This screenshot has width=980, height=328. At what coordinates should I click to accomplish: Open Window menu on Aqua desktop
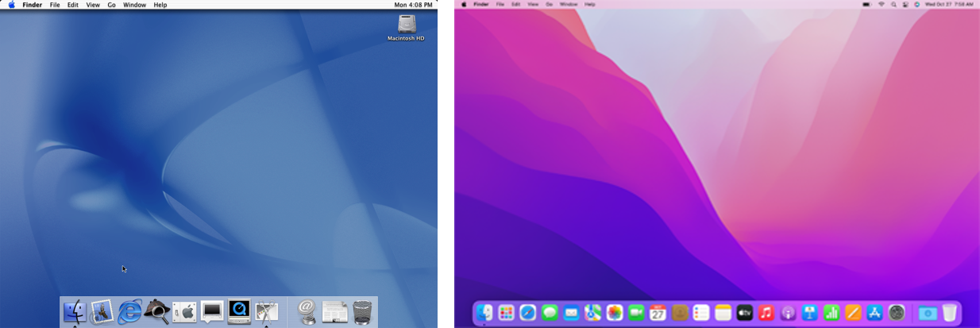[134, 5]
